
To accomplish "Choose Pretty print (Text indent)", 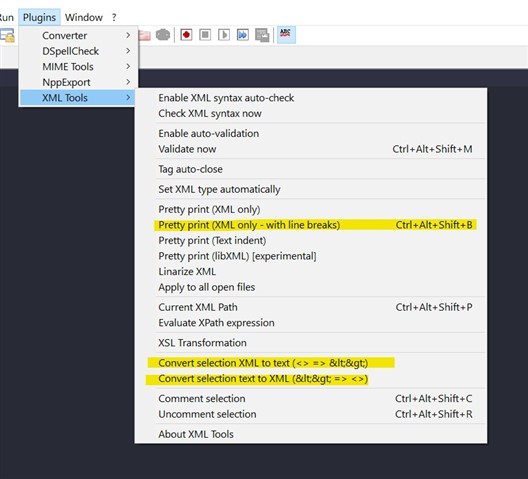I will (x=310, y=240).
